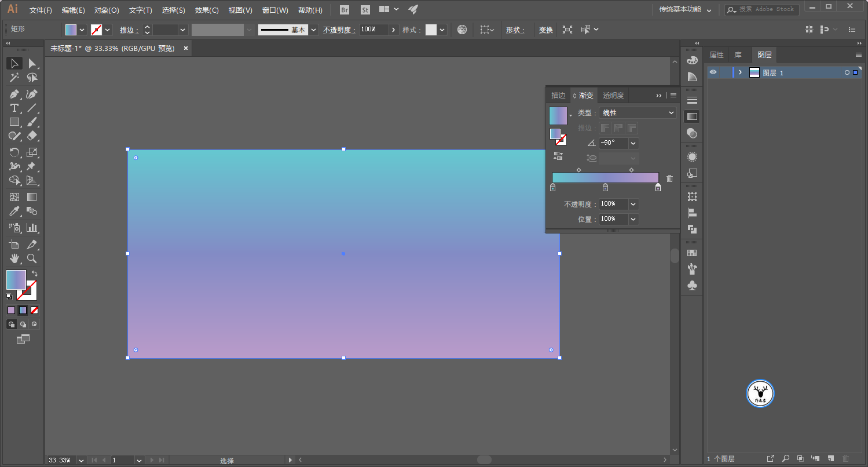Select the Lasso tool
868x467 pixels.
click(x=32, y=78)
